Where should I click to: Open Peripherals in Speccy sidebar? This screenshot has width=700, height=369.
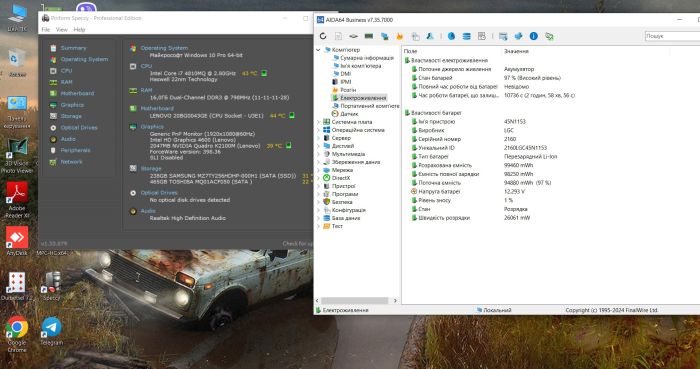(75, 150)
